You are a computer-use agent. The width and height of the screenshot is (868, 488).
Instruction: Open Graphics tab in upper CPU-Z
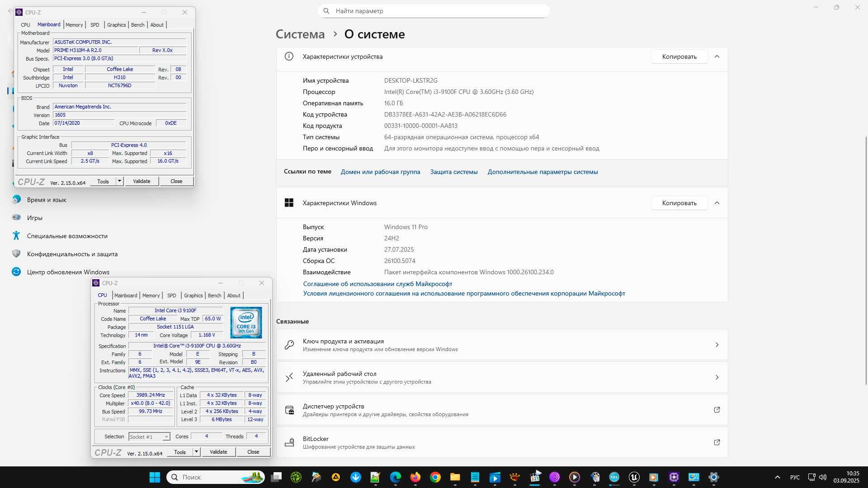[117, 25]
